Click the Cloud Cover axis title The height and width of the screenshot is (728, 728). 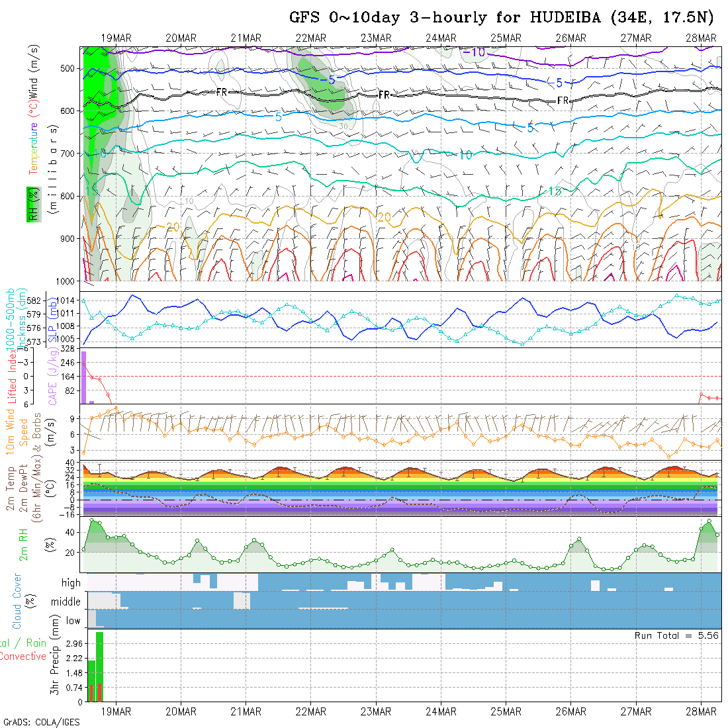[x=17, y=601]
